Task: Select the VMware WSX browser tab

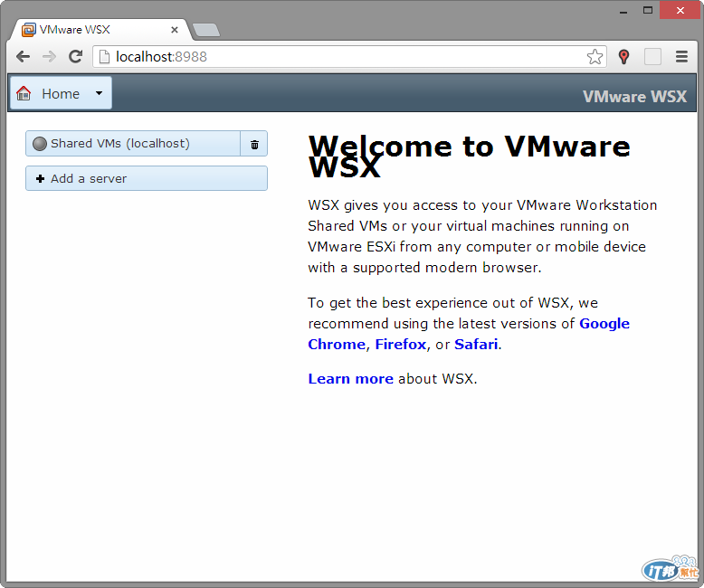Action: click(101, 30)
